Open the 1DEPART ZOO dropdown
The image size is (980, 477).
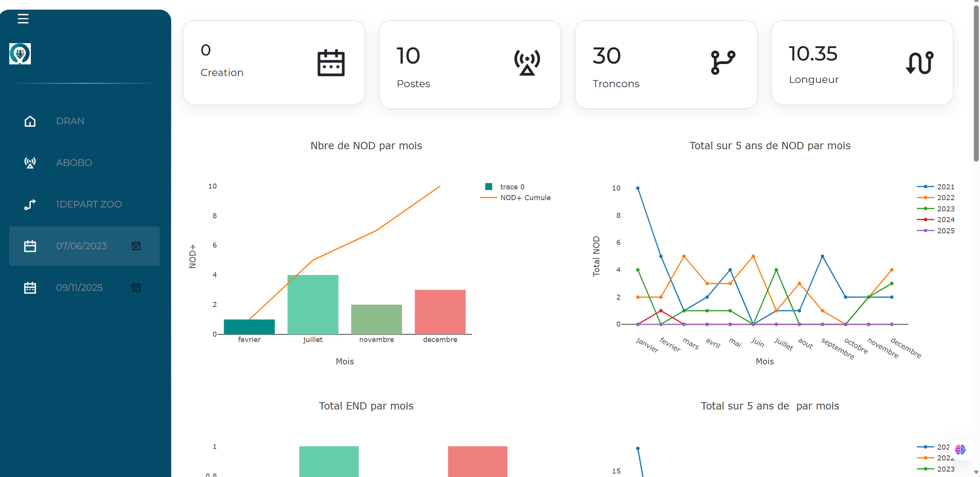point(131,204)
